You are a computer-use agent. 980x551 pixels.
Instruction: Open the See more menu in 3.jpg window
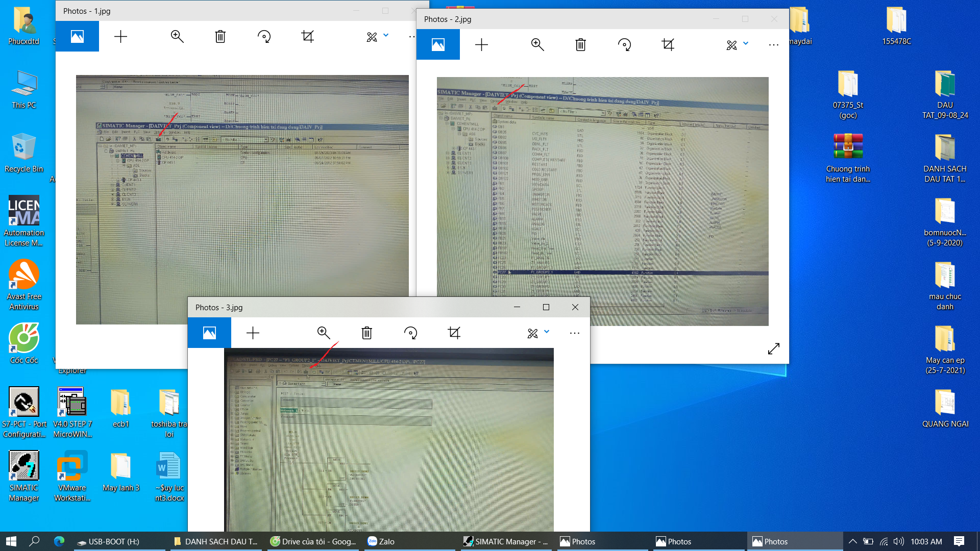tap(574, 333)
